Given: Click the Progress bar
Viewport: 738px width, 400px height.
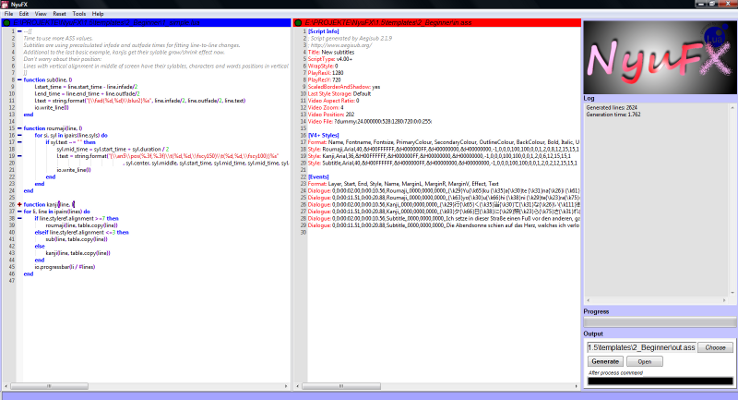Looking at the screenshot, I should pyautogui.click(x=660, y=322).
